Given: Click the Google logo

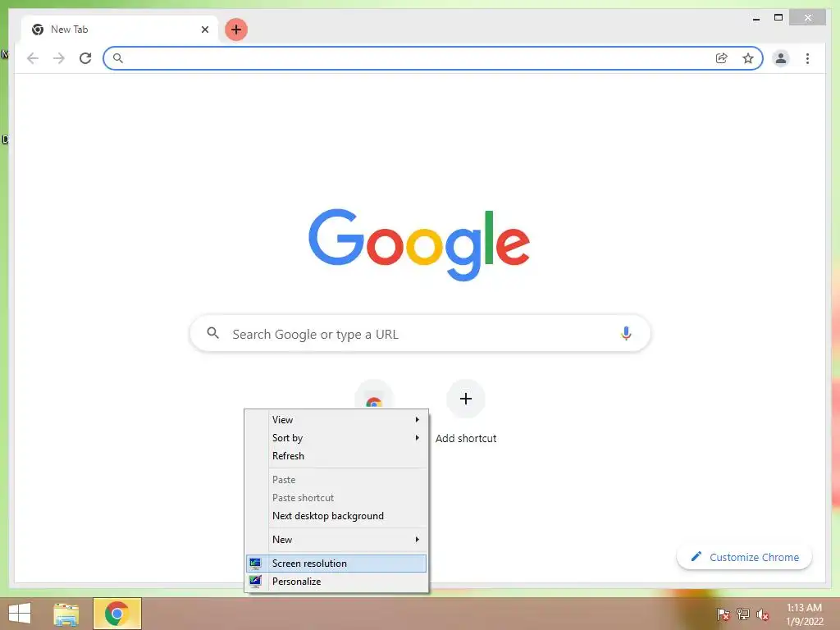Looking at the screenshot, I should tap(419, 244).
